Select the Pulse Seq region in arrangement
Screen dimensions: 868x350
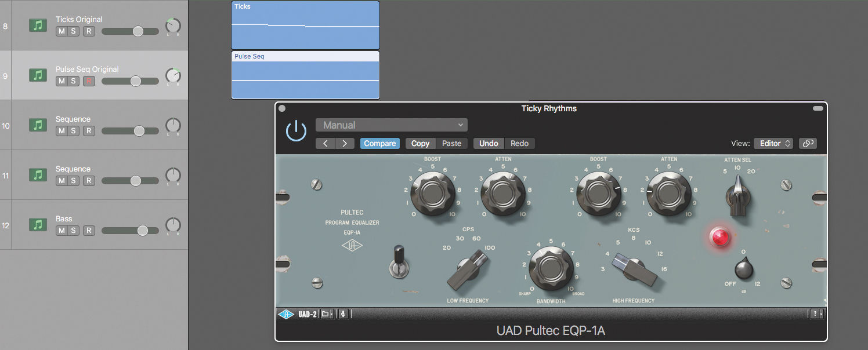pos(305,75)
